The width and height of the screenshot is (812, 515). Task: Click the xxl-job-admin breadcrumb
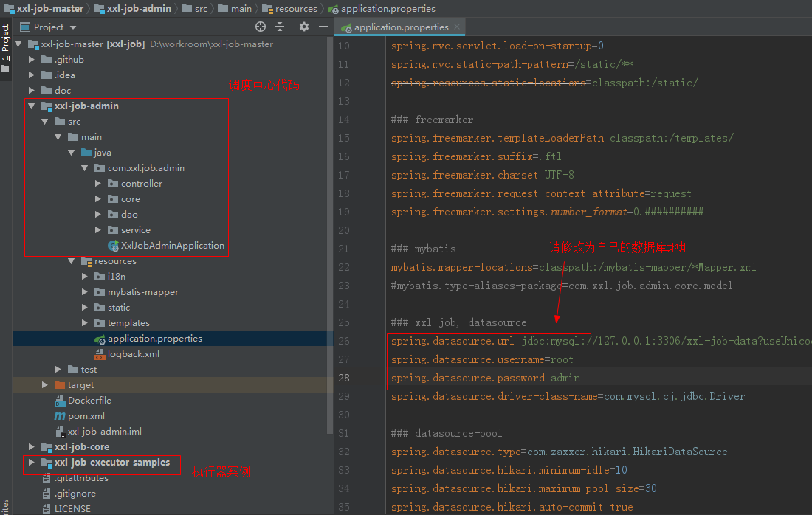(133, 9)
